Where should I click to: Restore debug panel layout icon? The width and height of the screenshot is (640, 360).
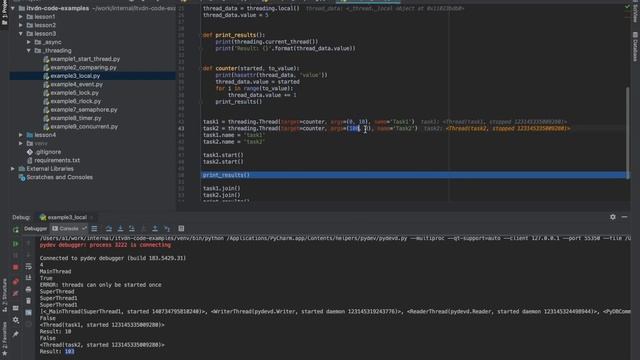coord(16,308)
